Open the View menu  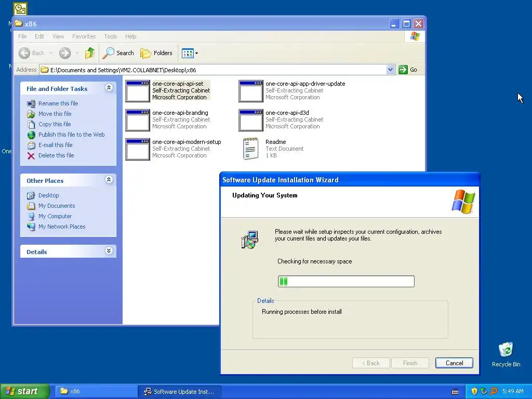pyautogui.click(x=58, y=36)
